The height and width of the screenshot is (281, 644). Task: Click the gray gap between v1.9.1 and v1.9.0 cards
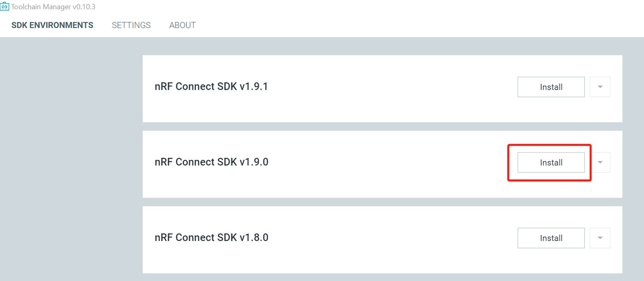tap(382, 126)
